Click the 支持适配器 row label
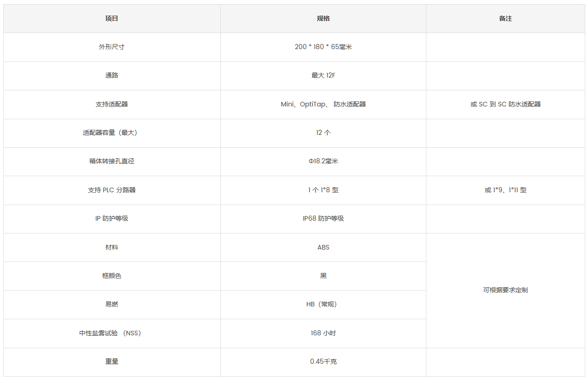 click(x=112, y=105)
